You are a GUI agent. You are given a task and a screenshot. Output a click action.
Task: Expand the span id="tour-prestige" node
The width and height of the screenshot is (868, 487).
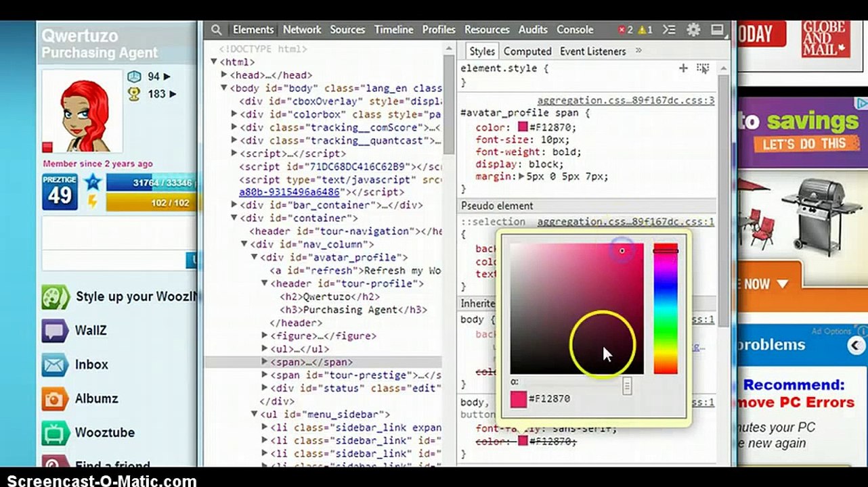click(265, 375)
